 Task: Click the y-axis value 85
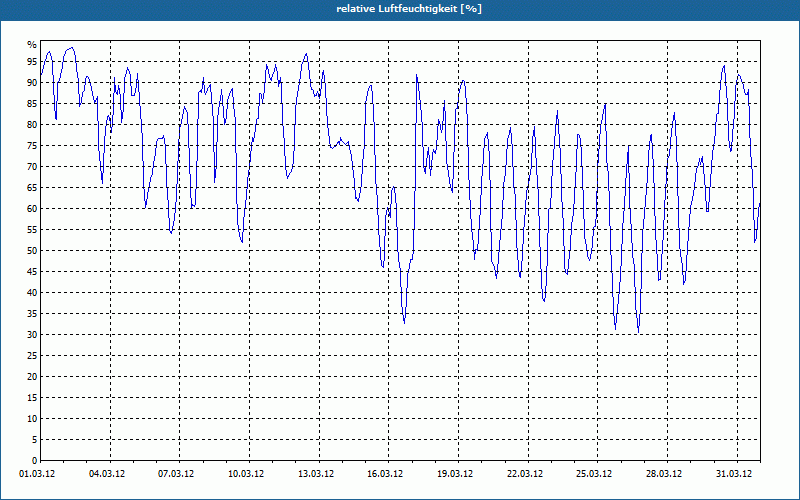pyautogui.click(x=32, y=104)
